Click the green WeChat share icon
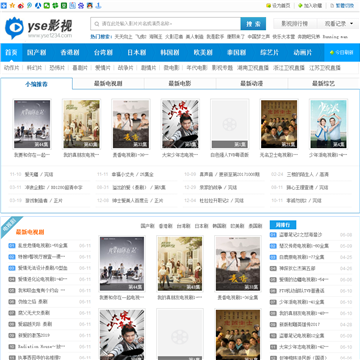Image resolution: width=360 pixels, height=360 pixels. click(47, 6)
